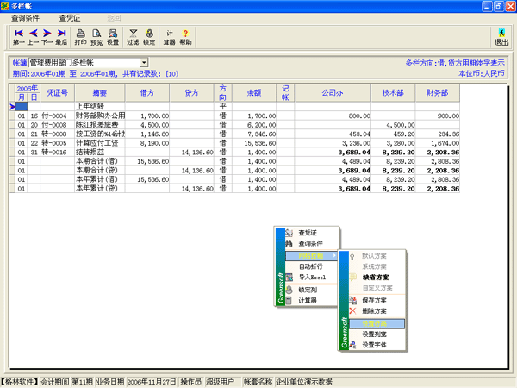
Task: Select 自动折行 in context menu
Action: click(310, 266)
